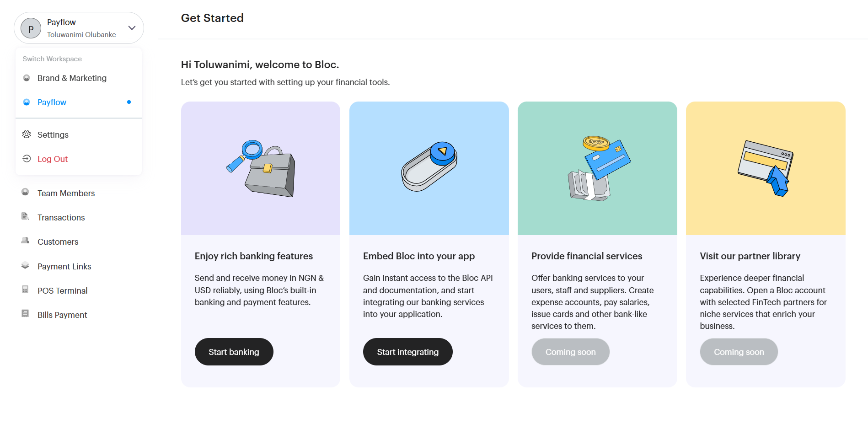Click the Get Started page title
Screen dimensions: 868x424
(212, 18)
